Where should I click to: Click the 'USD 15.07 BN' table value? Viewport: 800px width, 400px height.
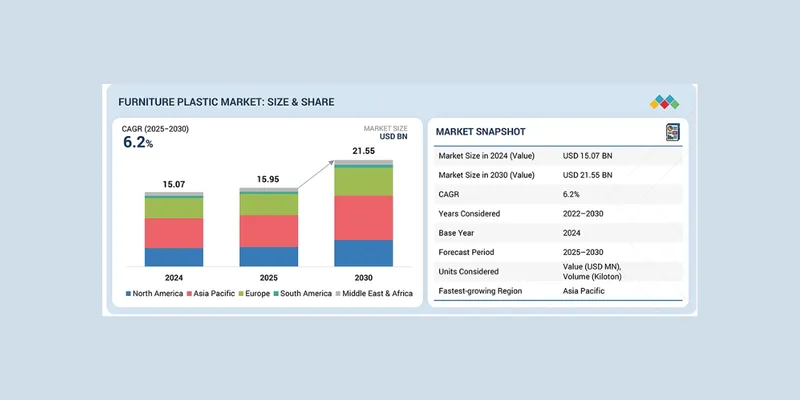pyautogui.click(x=587, y=156)
